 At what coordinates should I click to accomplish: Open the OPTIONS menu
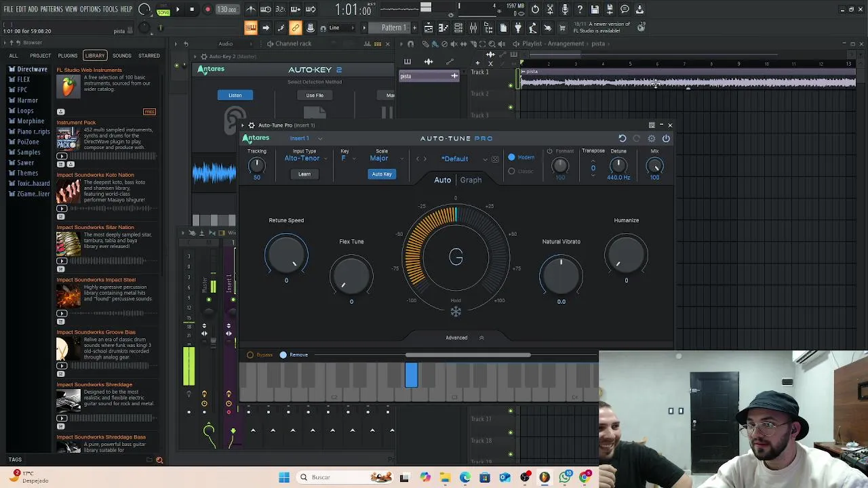click(x=90, y=9)
